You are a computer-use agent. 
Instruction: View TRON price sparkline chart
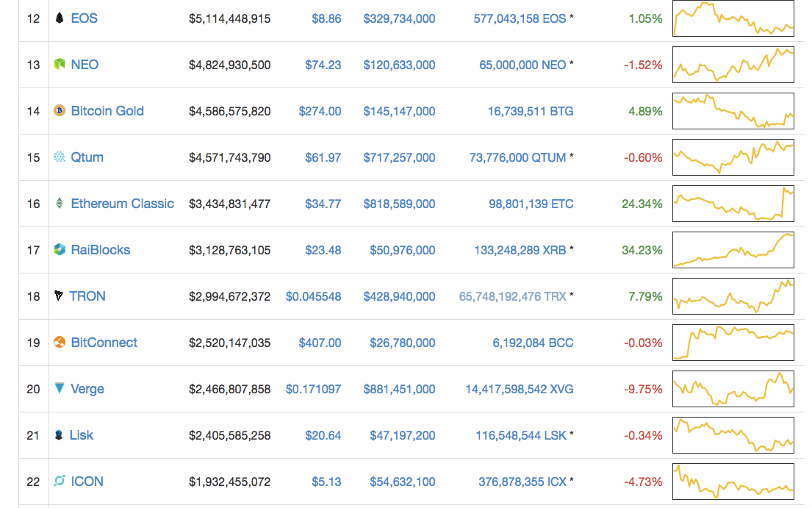[733, 296]
